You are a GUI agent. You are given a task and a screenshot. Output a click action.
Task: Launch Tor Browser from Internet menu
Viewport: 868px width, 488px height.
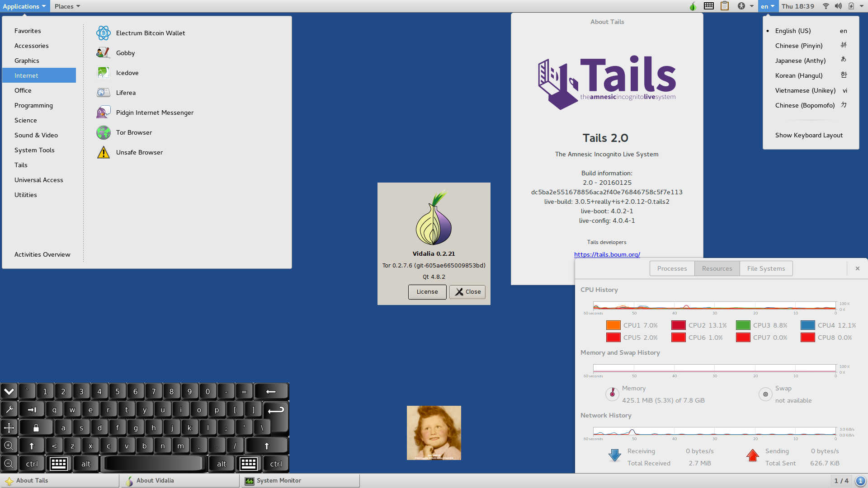(134, 132)
